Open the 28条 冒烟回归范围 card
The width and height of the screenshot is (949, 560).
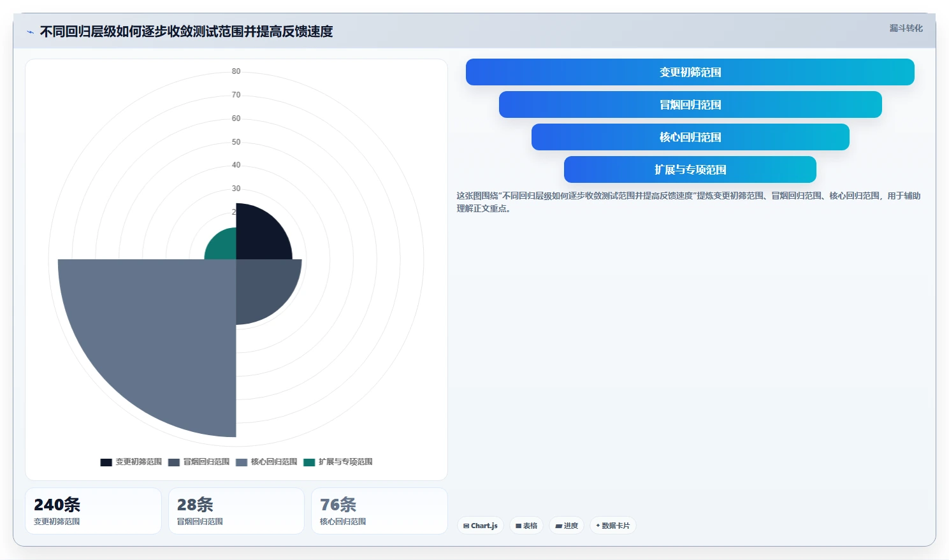(236, 511)
